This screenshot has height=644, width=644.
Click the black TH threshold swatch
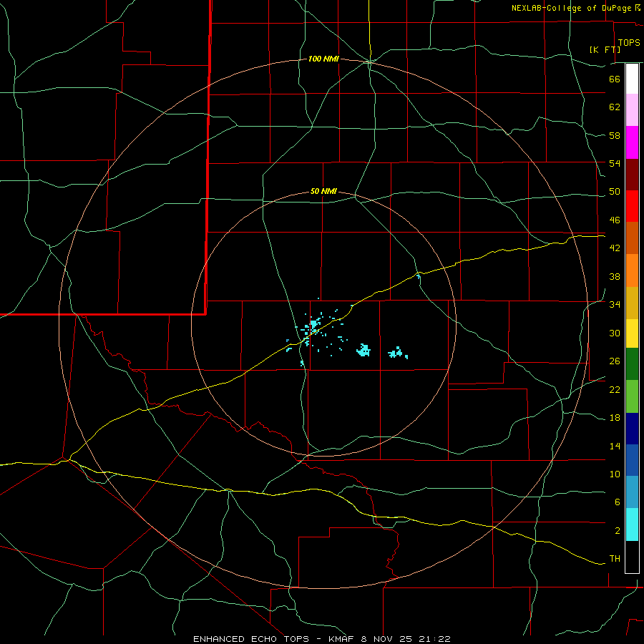632,557
